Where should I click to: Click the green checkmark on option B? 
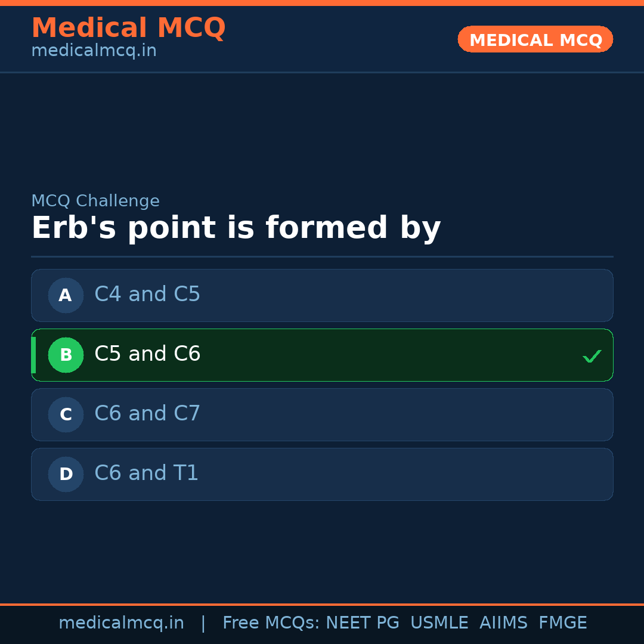pos(592,356)
